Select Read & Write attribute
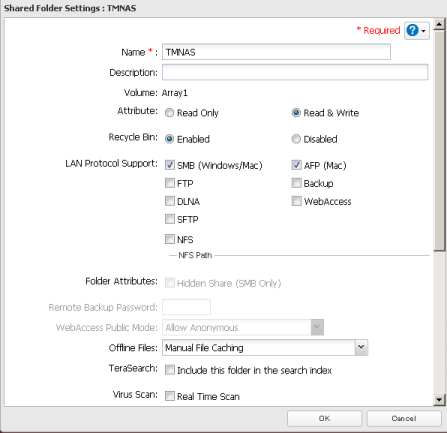The image size is (447, 433). pos(296,113)
